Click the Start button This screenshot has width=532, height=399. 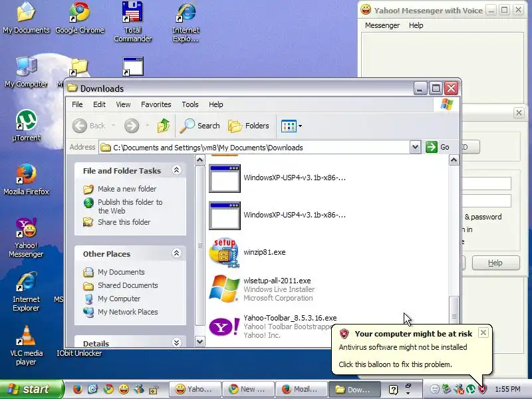[31, 389]
